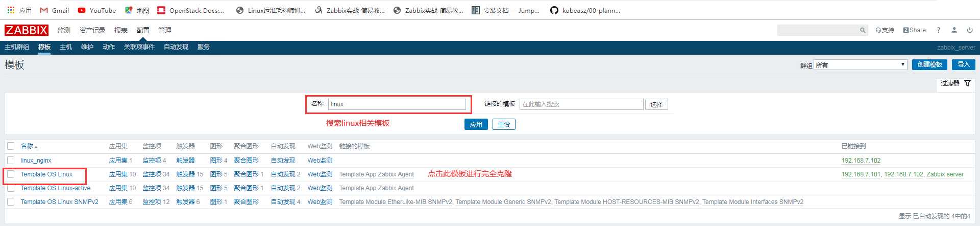This screenshot has width=980, height=226.
Task: Focus the 链接的模板 search field
Action: (581, 104)
